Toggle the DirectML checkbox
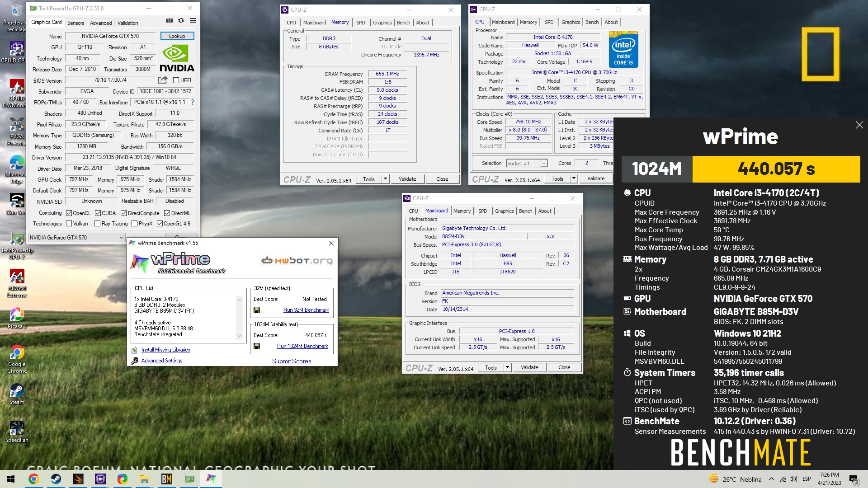868x488 pixels. (167, 213)
